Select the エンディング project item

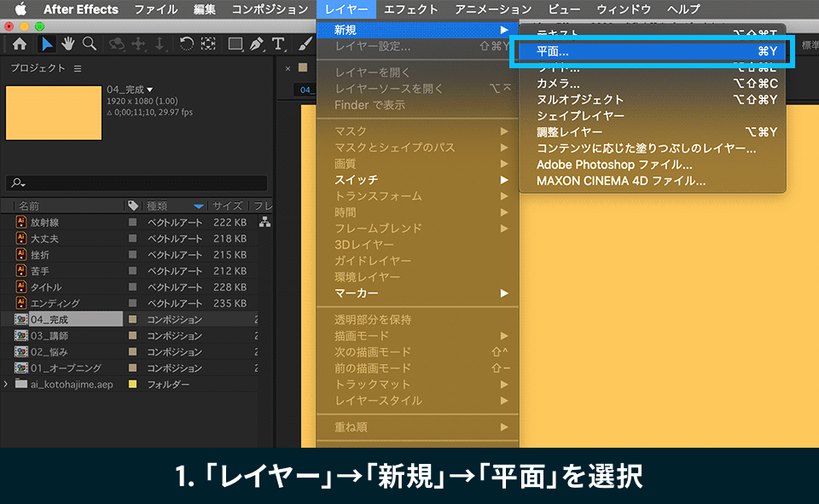coord(55,303)
